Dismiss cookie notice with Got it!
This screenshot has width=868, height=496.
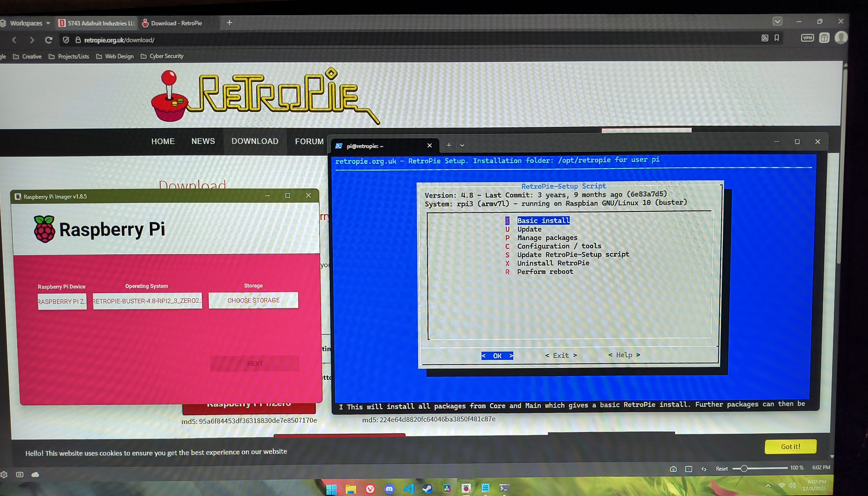point(790,446)
